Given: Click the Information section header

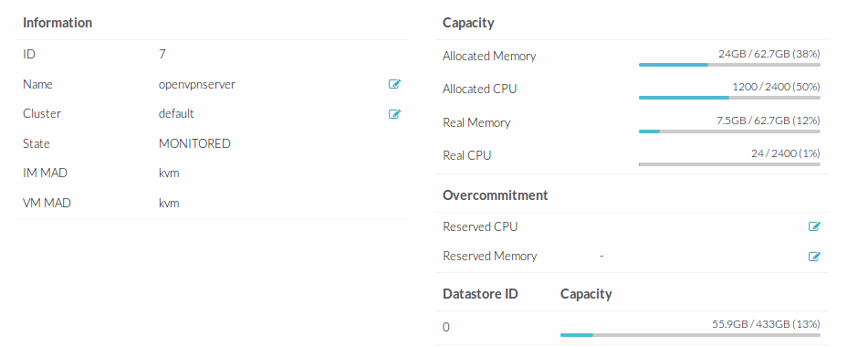Looking at the screenshot, I should pos(58,23).
